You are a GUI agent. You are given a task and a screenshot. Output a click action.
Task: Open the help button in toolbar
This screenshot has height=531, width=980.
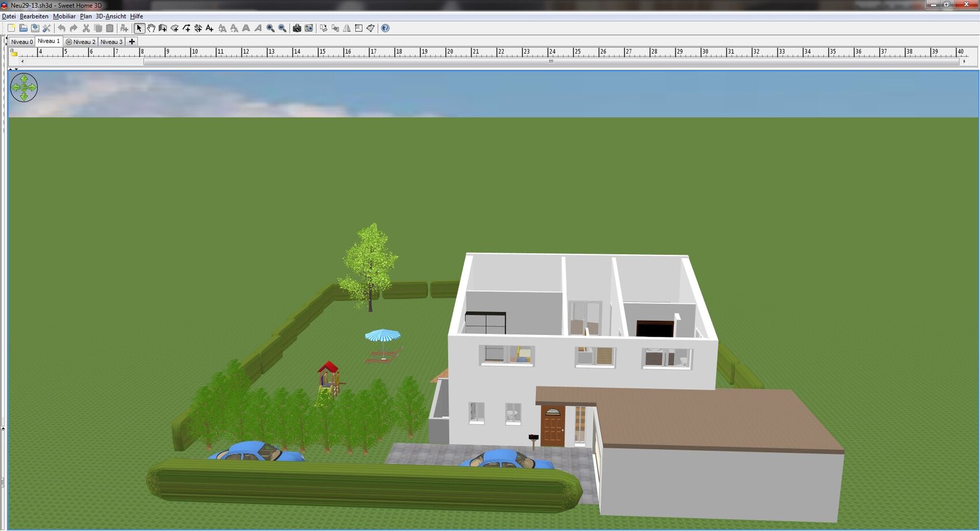[x=386, y=28]
